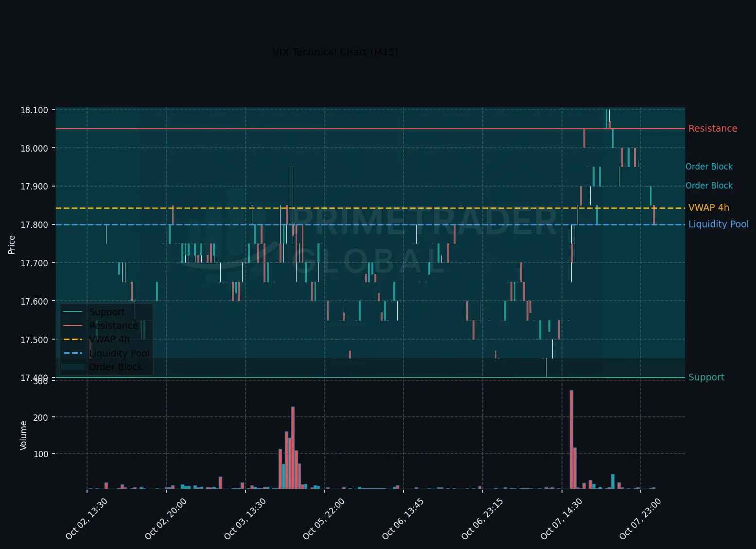The image size is (756, 549).
Task: Click the Oct 06, 23:15 time label
Action: [x=482, y=518]
